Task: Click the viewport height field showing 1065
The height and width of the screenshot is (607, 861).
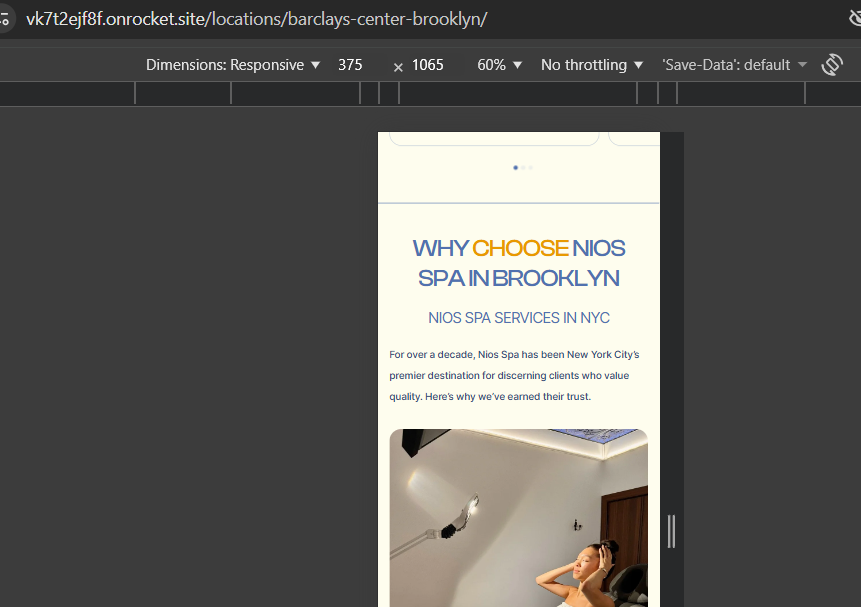Action: [428, 65]
